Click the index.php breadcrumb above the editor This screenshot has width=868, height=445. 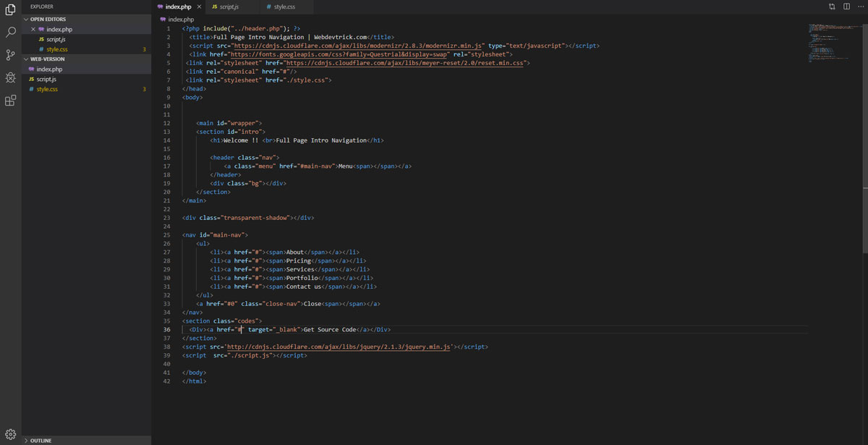click(182, 20)
